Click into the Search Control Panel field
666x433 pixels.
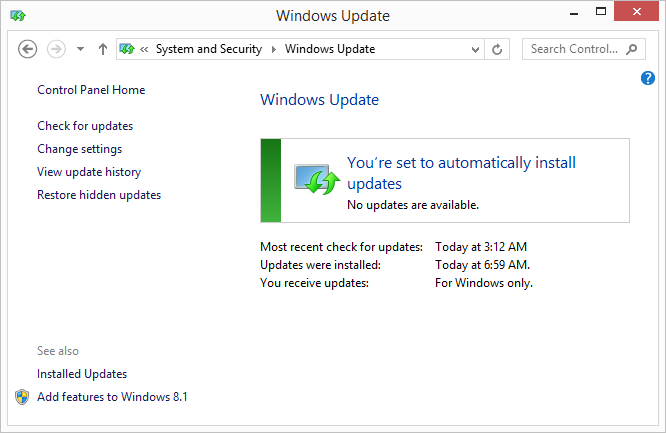pos(584,49)
